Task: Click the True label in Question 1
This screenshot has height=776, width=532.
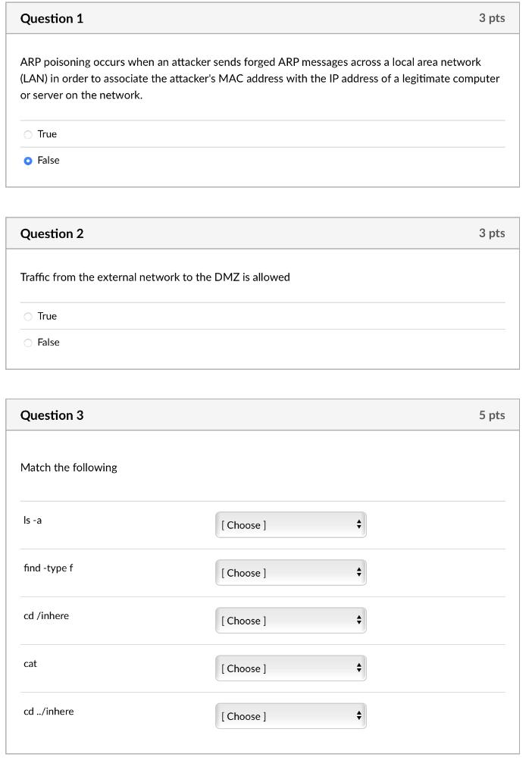Action: [47, 134]
